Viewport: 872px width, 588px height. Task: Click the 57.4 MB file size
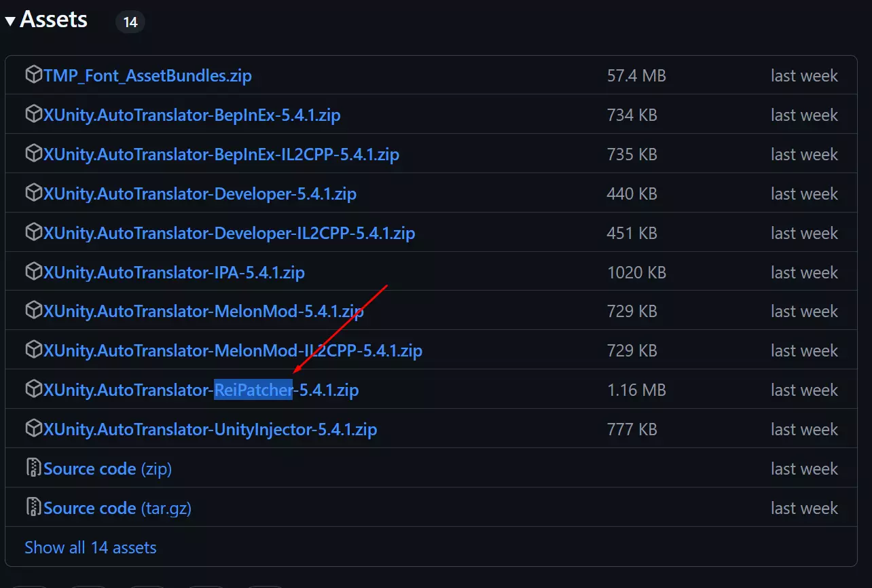coord(636,75)
